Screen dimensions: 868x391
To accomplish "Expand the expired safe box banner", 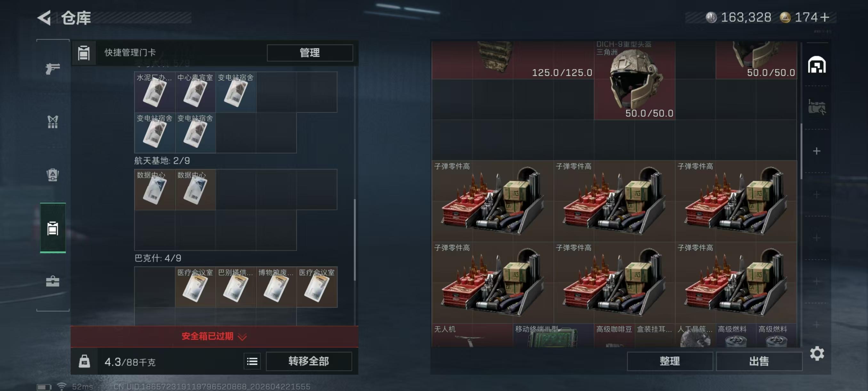I will [214, 336].
